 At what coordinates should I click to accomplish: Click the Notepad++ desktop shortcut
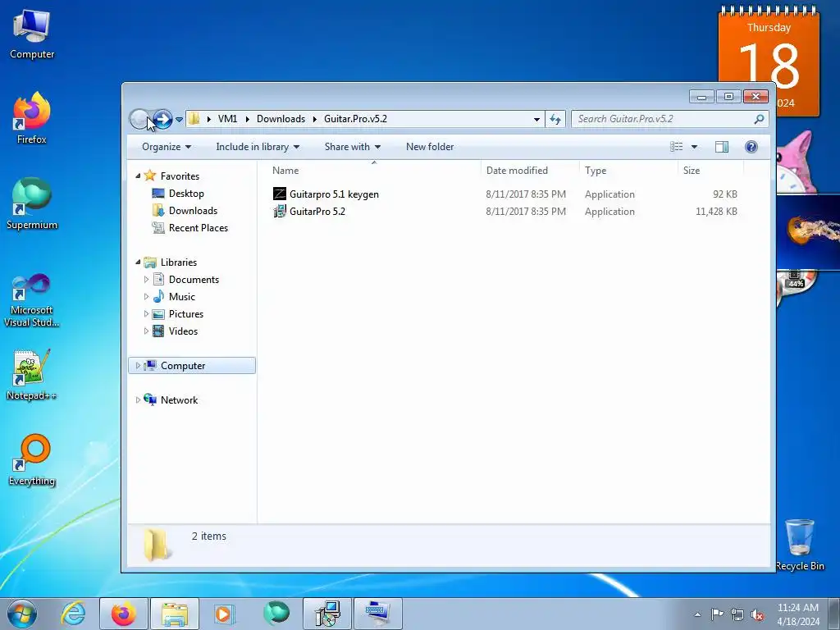point(32,375)
